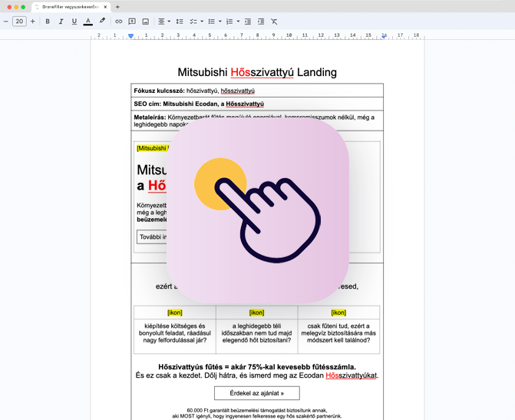Click the increase indent icon
Screen dimensions: 515x420
click(261, 21)
